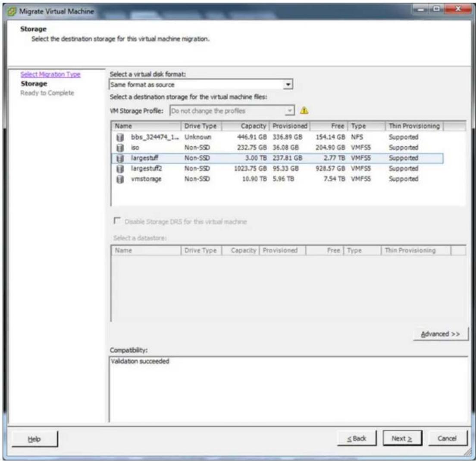Click the 3.00 TB capacity cell

tap(256, 158)
